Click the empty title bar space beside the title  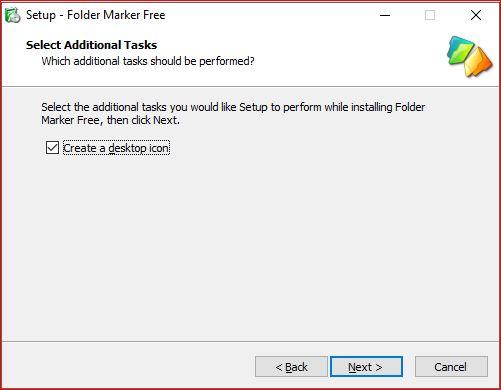267,15
